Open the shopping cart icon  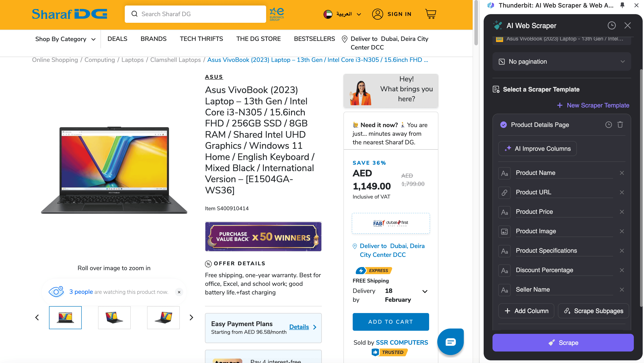pos(430,14)
